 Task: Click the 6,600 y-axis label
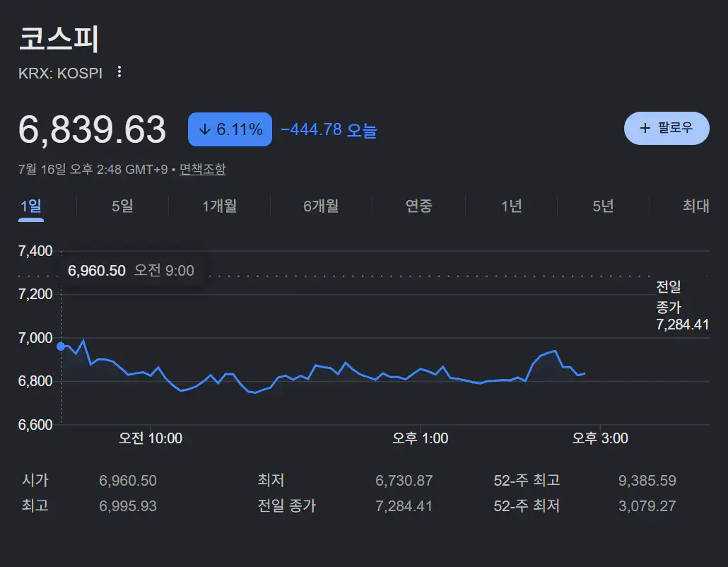pyautogui.click(x=35, y=424)
